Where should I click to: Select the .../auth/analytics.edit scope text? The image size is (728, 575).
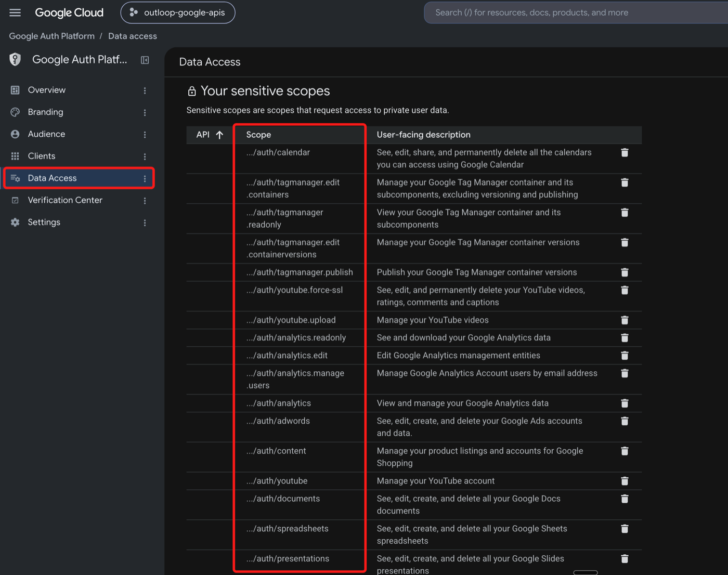(287, 356)
